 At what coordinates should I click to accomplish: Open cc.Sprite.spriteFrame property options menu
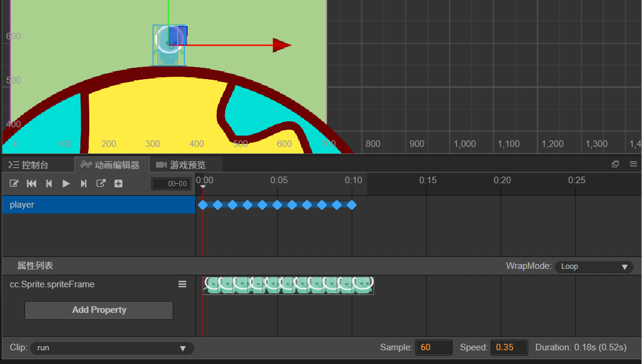tap(182, 284)
